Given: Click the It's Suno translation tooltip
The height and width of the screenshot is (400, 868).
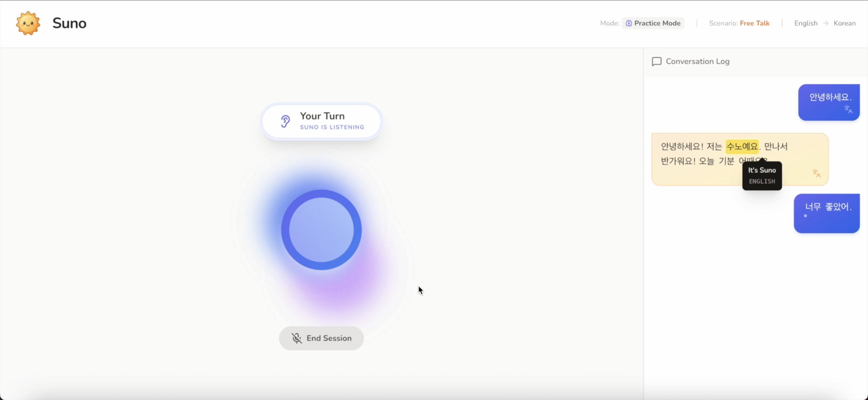Looking at the screenshot, I should tap(762, 176).
